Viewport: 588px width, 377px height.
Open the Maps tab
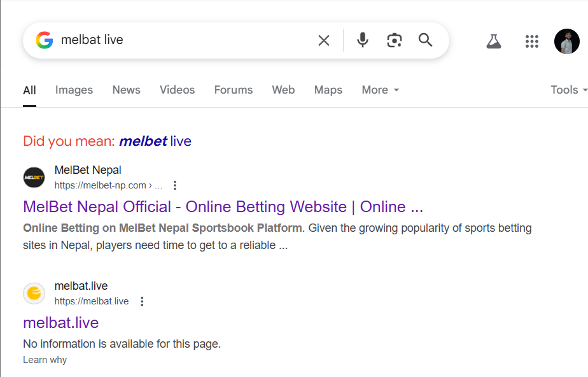point(328,90)
